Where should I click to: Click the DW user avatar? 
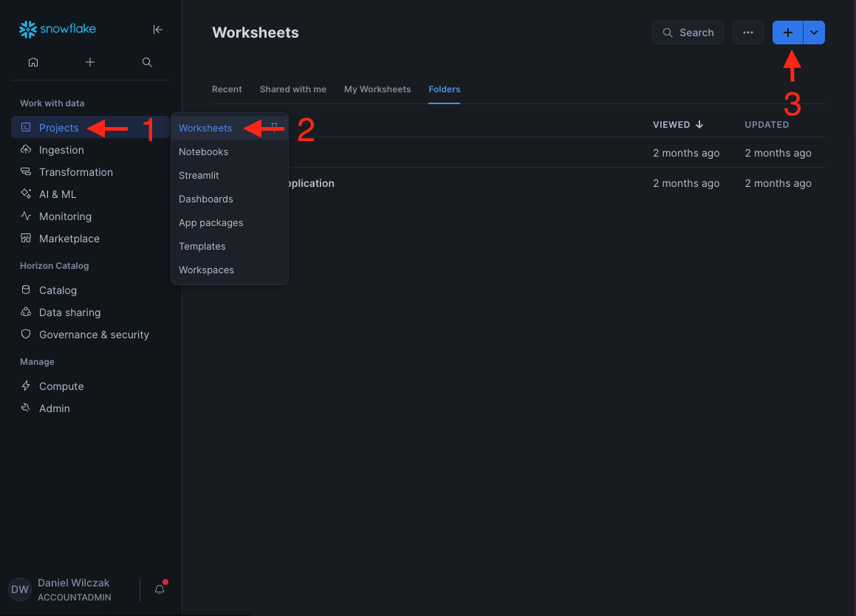click(20, 589)
